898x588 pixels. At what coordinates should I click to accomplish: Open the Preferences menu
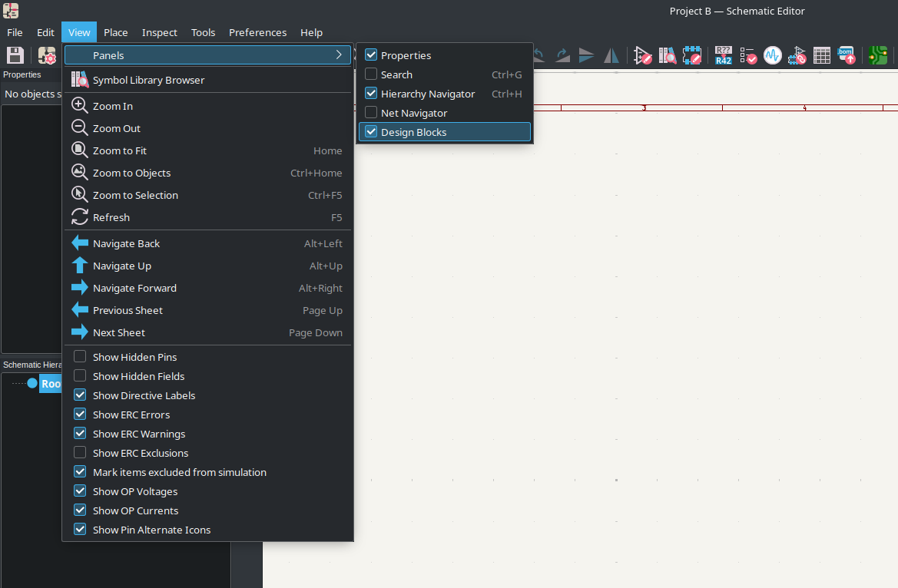click(257, 32)
